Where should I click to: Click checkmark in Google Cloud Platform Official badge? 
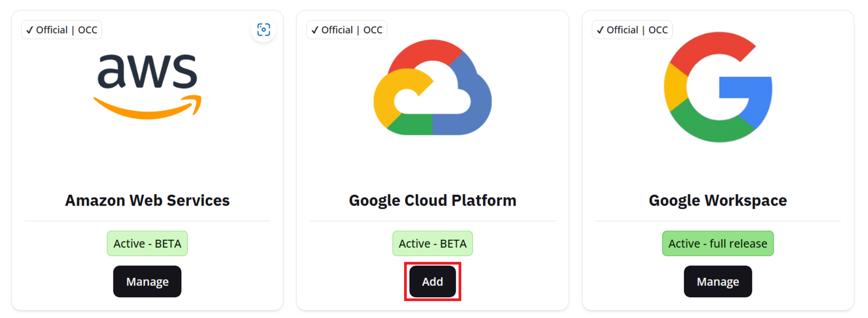point(315,30)
